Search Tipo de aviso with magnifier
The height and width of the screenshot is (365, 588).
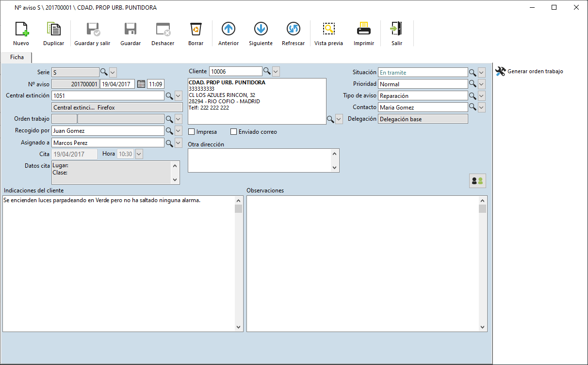pyautogui.click(x=473, y=95)
